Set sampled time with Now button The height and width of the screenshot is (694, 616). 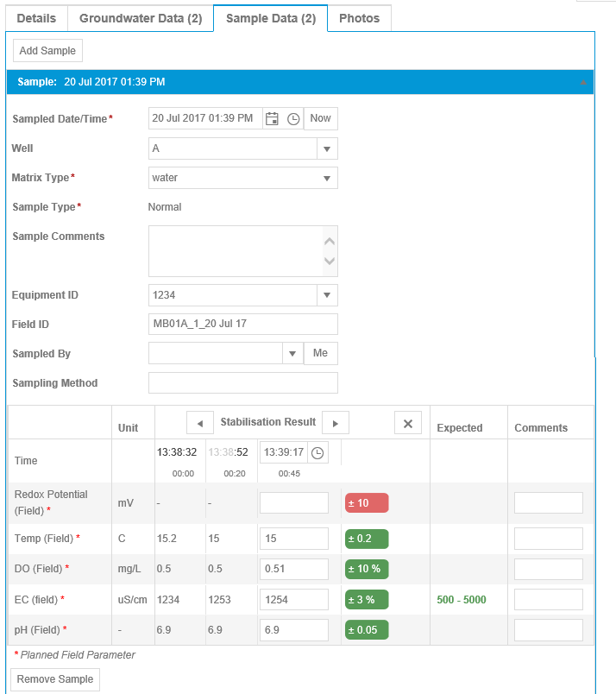coord(320,118)
